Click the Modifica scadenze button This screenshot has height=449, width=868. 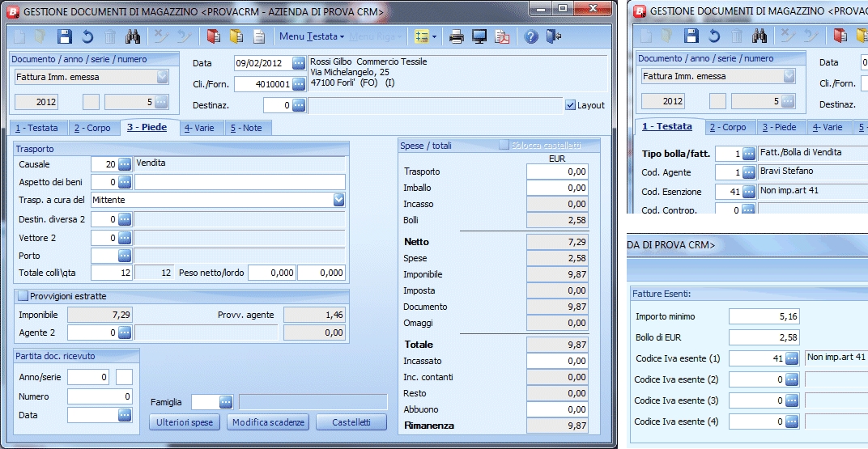tap(269, 422)
